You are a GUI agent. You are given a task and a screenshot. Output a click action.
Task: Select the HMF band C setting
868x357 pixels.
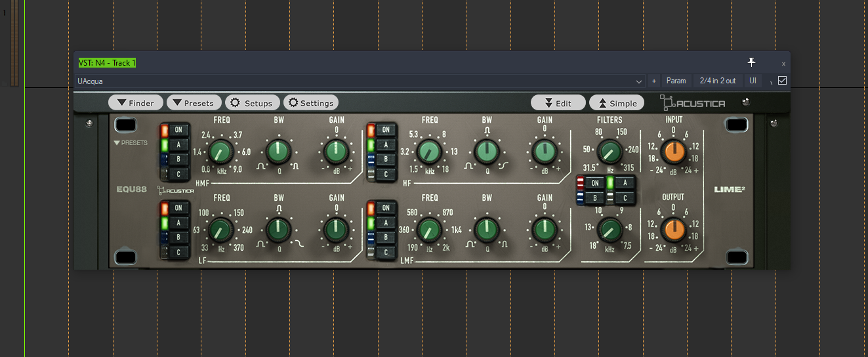click(178, 174)
